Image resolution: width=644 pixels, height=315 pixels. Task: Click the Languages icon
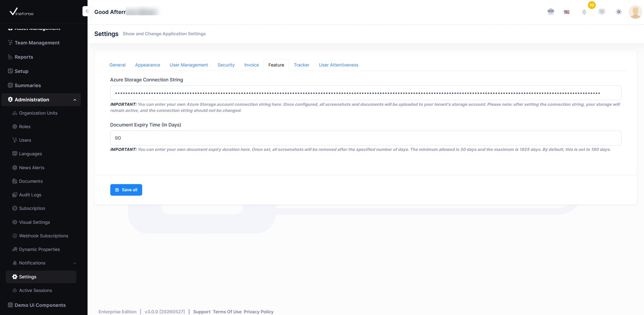click(x=15, y=154)
